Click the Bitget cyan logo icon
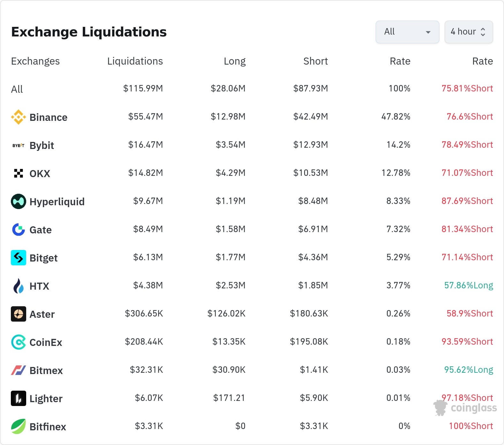 pyautogui.click(x=19, y=258)
